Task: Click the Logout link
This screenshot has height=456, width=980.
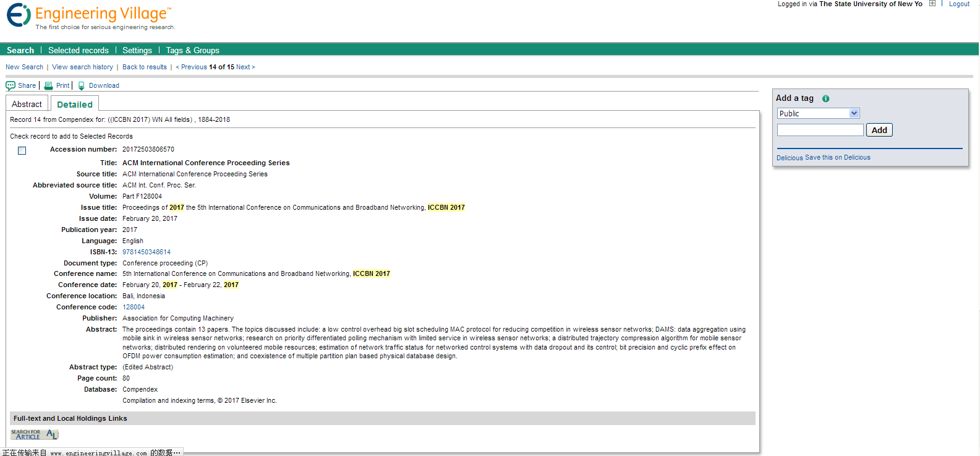Action: coord(960,4)
